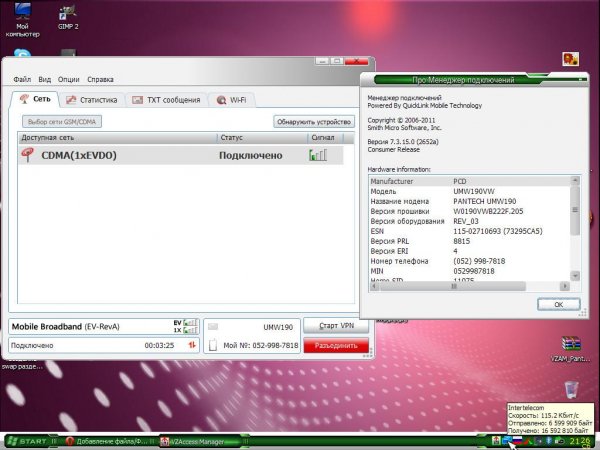Switch to the Статистика tab

[92, 100]
